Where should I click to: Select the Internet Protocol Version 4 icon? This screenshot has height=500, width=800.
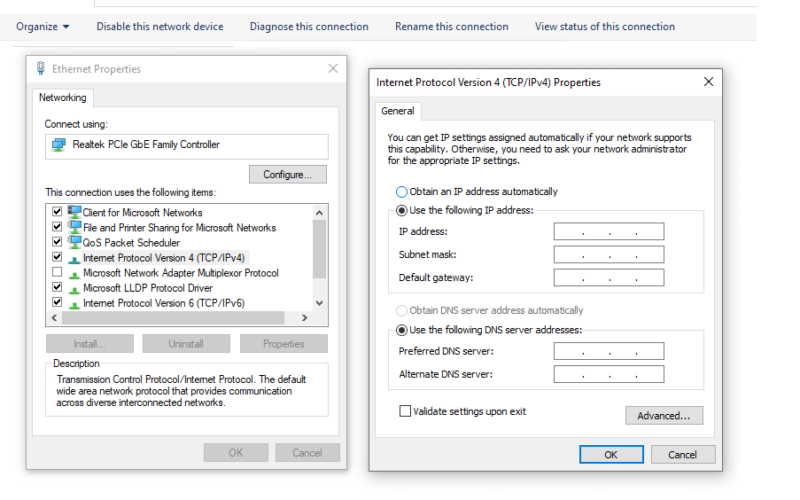74,259
